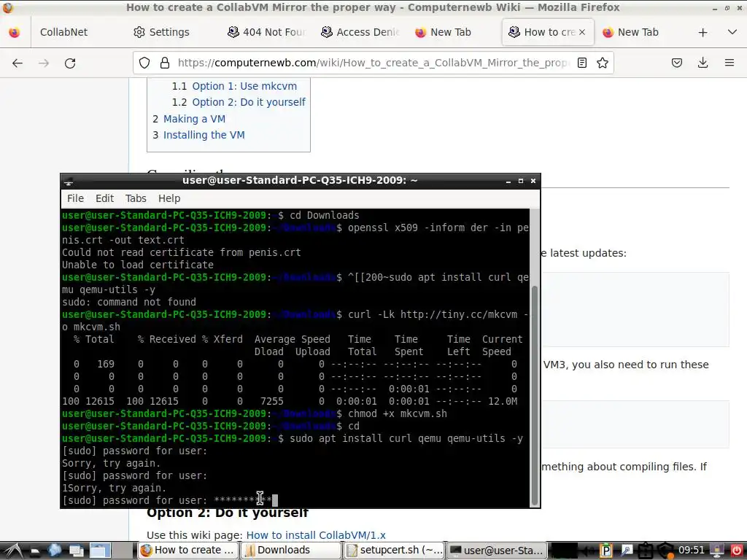This screenshot has height=560, width=747.
Task: Maximize the terminal window
Action: tap(521, 181)
